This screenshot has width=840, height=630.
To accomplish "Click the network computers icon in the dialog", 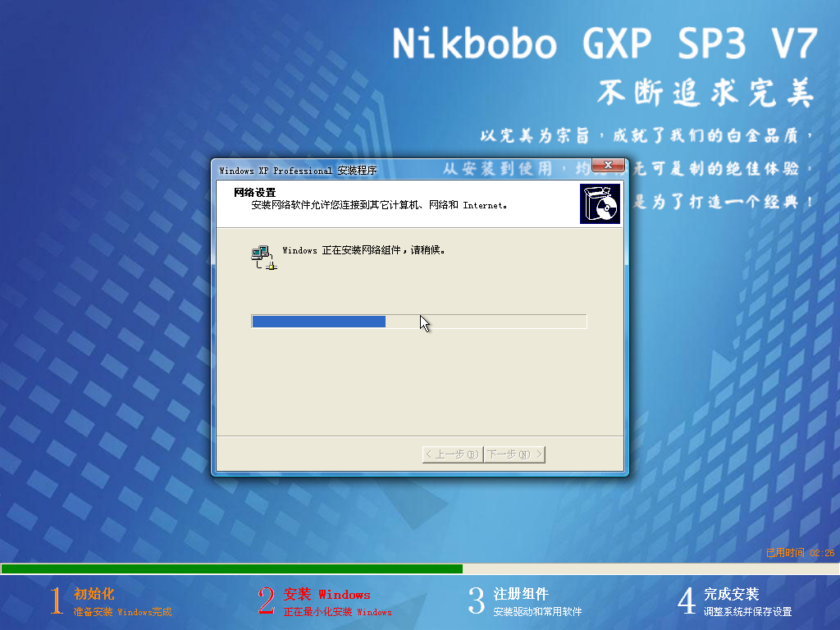I will pyautogui.click(x=264, y=258).
